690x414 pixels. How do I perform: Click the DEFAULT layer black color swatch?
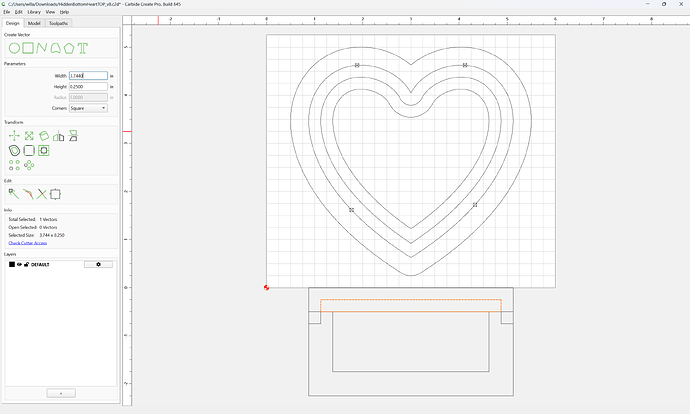pos(12,264)
